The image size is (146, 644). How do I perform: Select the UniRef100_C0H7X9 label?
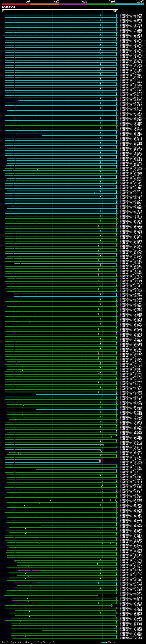[131, 85]
